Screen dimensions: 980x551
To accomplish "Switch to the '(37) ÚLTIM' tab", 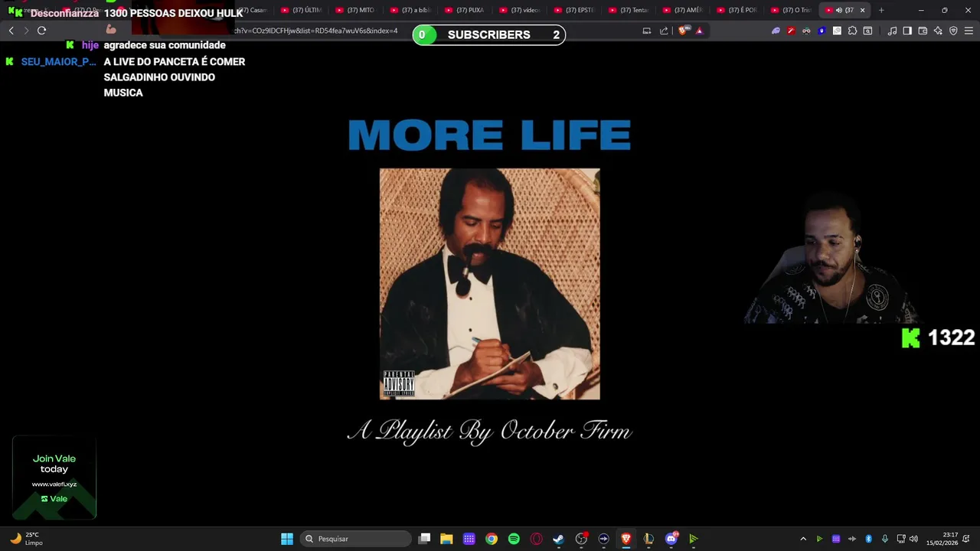I will (x=302, y=10).
